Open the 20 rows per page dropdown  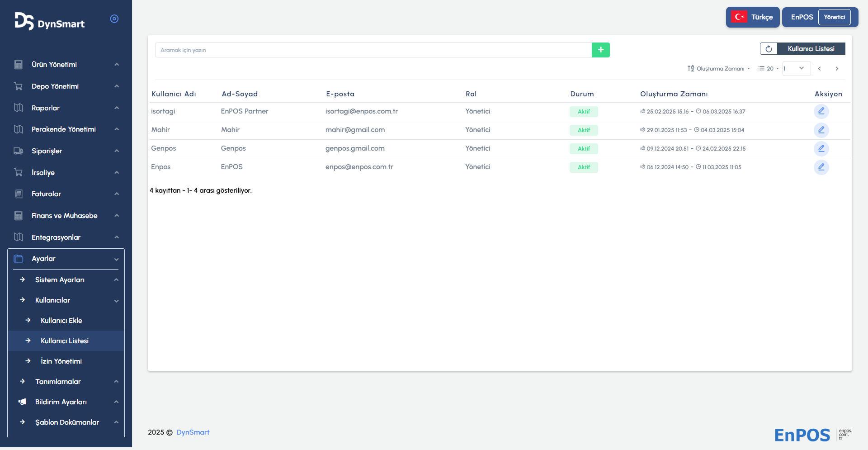[x=769, y=69]
